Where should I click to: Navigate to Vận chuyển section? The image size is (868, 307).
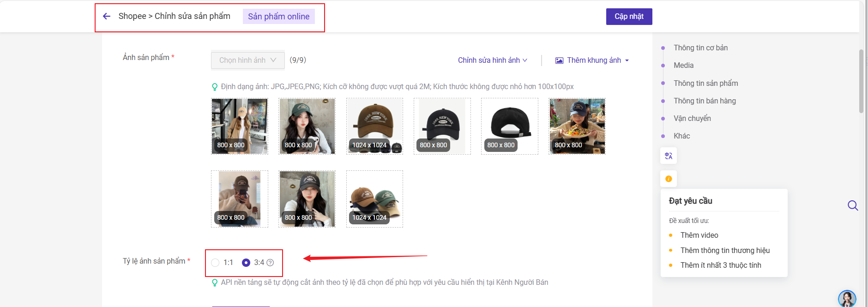(692, 118)
